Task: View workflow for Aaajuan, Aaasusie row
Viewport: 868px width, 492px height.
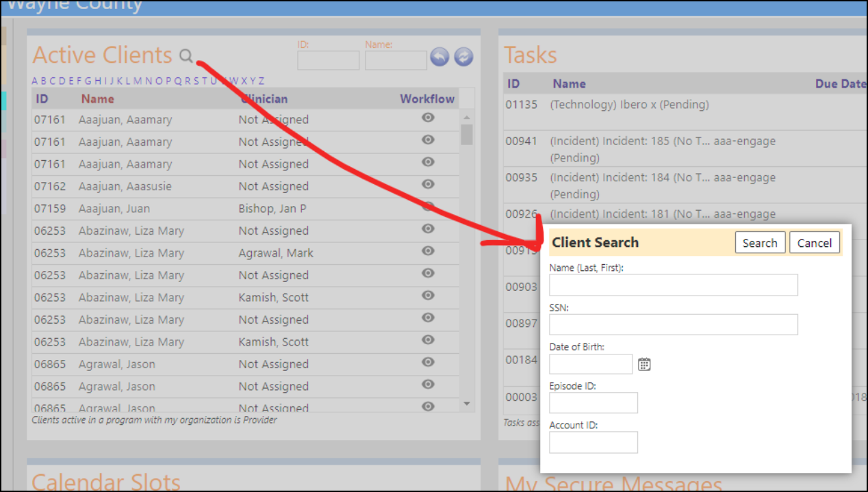Action: click(428, 185)
